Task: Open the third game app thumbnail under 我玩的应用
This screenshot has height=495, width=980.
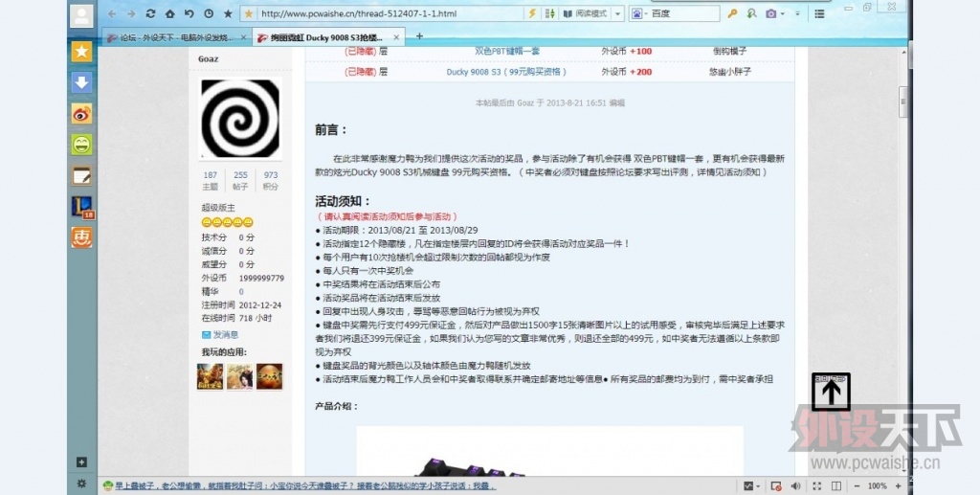Action: point(269,376)
